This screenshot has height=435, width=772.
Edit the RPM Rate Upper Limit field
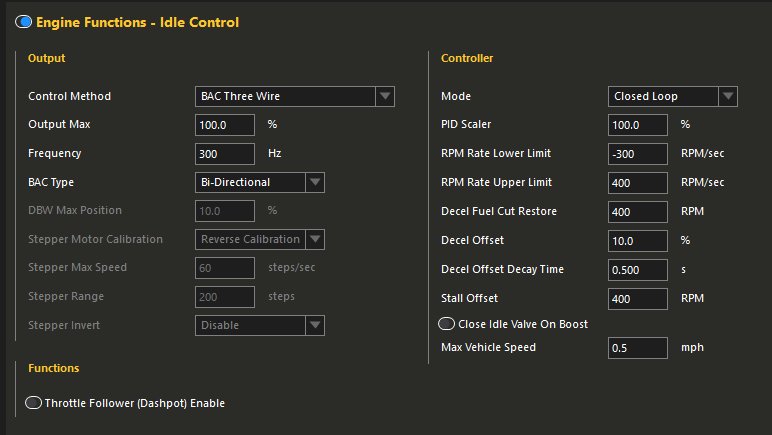coord(638,183)
